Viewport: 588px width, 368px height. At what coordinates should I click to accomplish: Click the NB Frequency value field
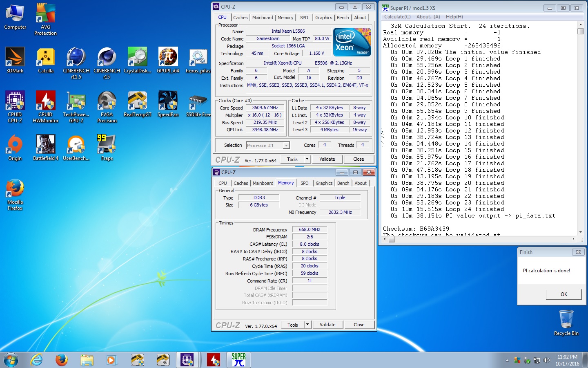pos(340,212)
